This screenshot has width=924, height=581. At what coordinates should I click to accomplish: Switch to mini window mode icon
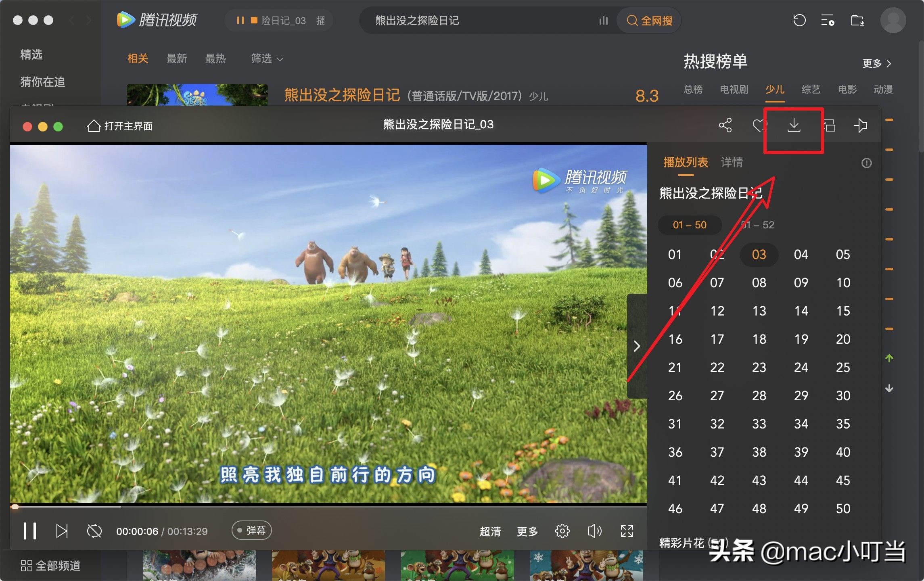tap(829, 125)
